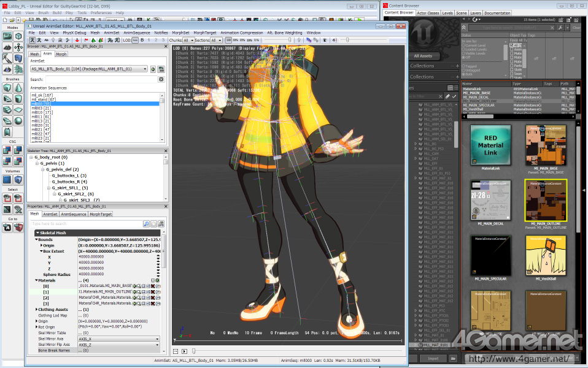The image size is (588, 368).
Task: Click the bold B button in the LOD toolbar
Action: (142, 40)
